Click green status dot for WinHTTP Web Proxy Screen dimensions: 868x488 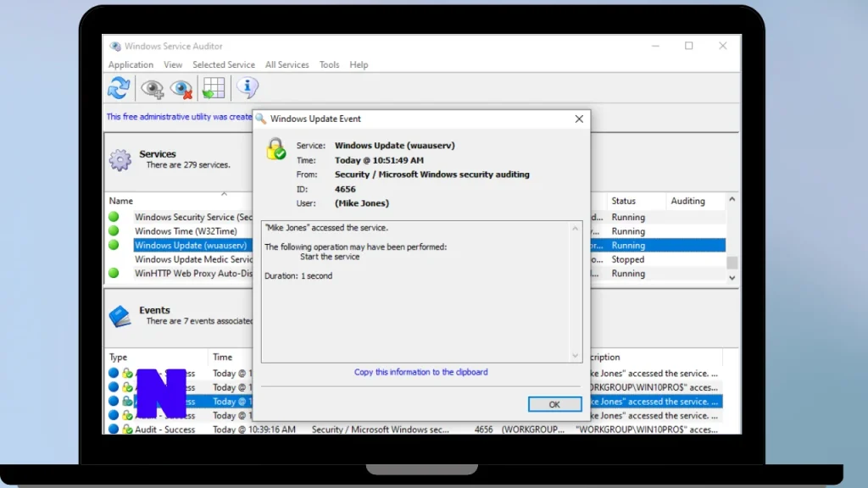(x=114, y=273)
